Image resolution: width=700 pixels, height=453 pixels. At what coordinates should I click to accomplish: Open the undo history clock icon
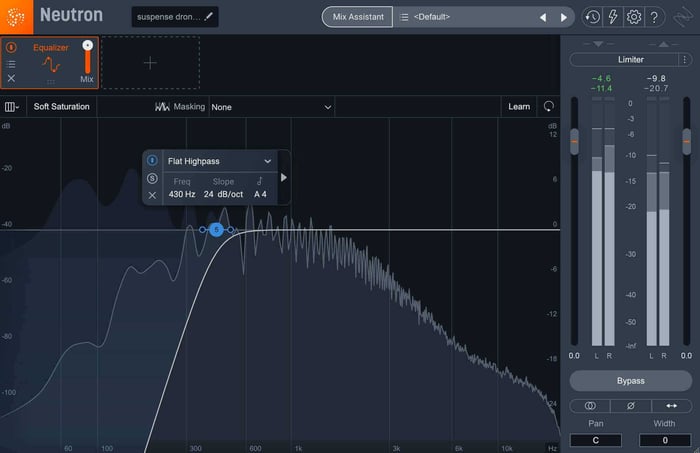pos(592,17)
